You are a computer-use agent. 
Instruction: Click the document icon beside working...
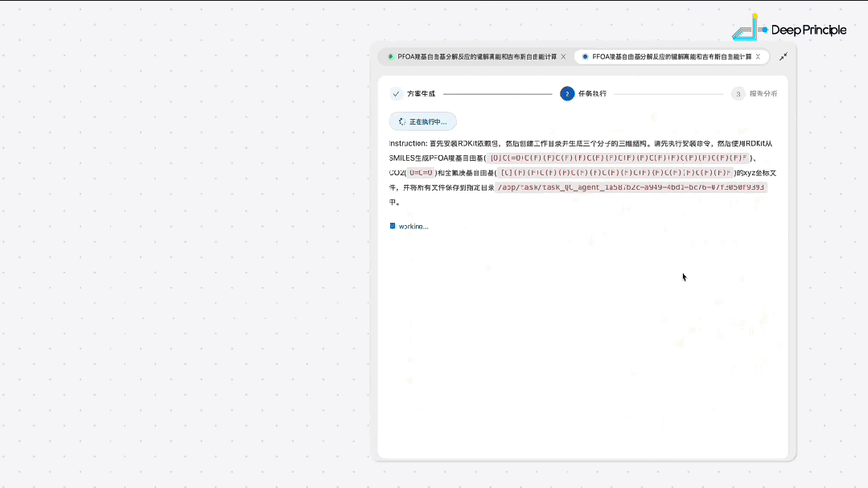point(393,226)
